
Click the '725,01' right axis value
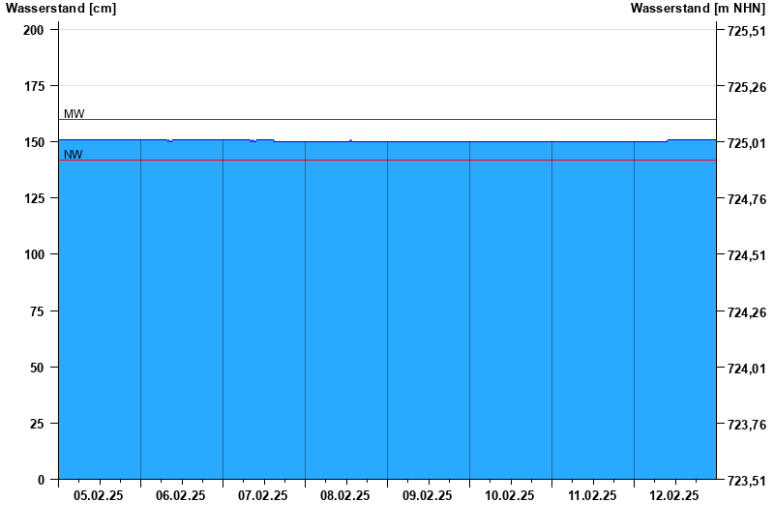pos(747,143)
